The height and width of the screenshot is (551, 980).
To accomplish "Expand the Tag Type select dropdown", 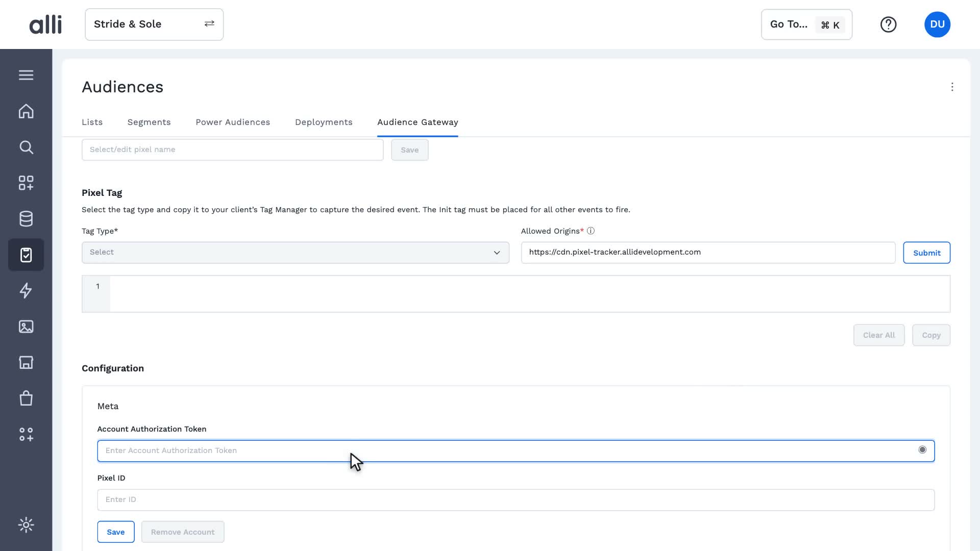I will coord(296,253).
